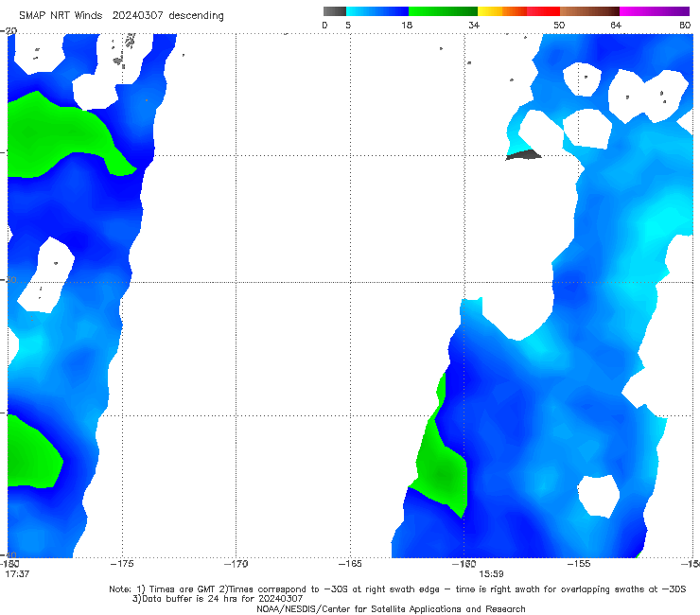Click the dark gray low-wind patch on map

523,155
